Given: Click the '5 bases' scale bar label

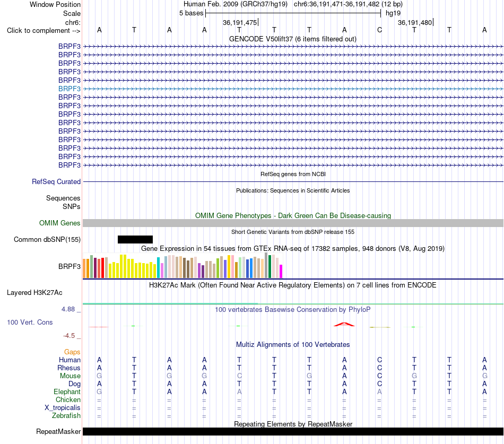Looking at the screenshot, I should (191, 13).
